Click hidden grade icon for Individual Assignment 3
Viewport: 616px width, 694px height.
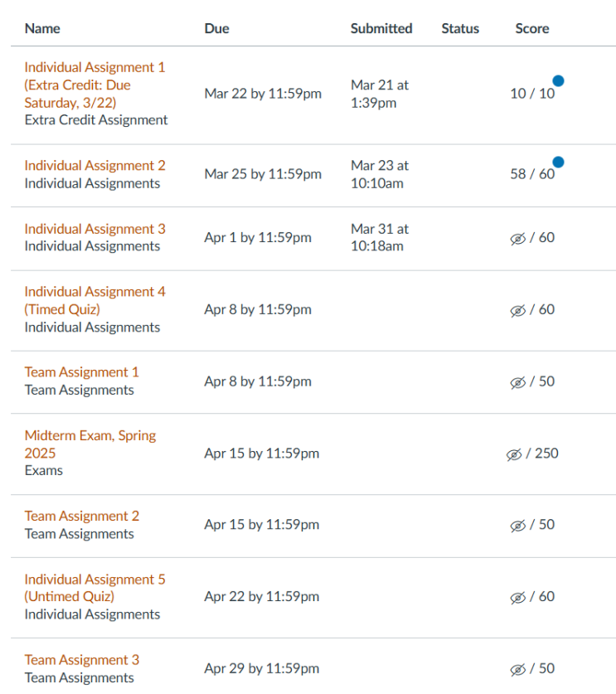pyautogui.click(x=518, y=238)
